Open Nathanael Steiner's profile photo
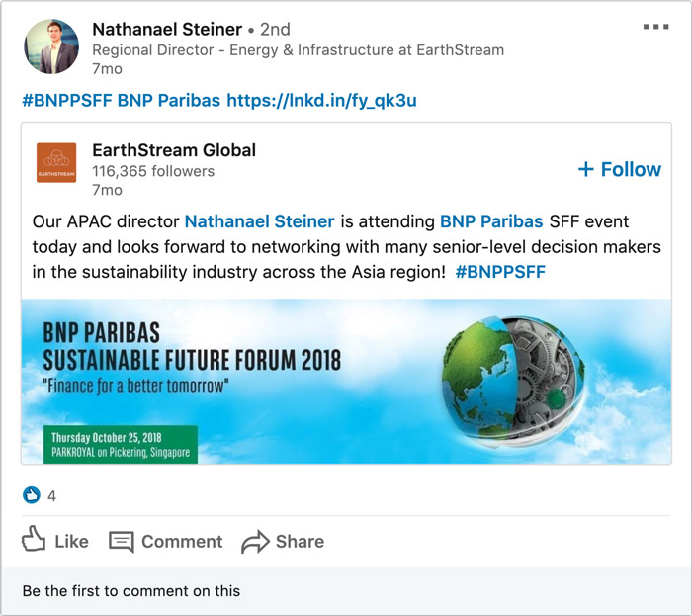692x616 pixels. click(51, 46)
